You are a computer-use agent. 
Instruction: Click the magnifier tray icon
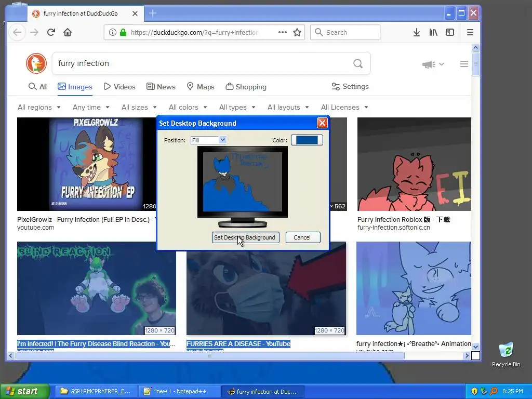494,391
